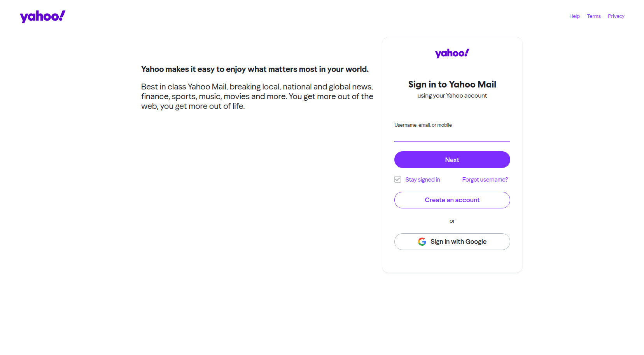Click the "Sign in to Yahoo Mail" heading
The height and width of the screenshot is (355, 644).
tap(452, 84)
